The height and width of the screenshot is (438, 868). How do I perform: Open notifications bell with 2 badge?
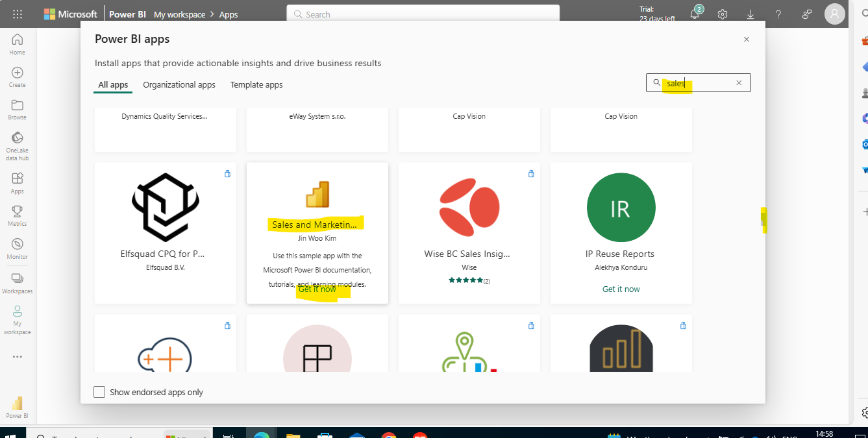click(695, 14)
